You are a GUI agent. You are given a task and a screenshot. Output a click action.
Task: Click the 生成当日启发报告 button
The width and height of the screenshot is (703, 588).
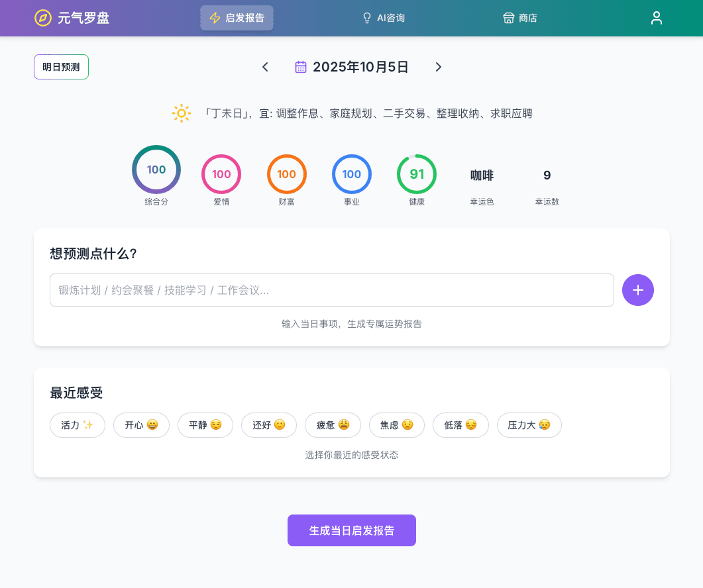tap(352, 530)
